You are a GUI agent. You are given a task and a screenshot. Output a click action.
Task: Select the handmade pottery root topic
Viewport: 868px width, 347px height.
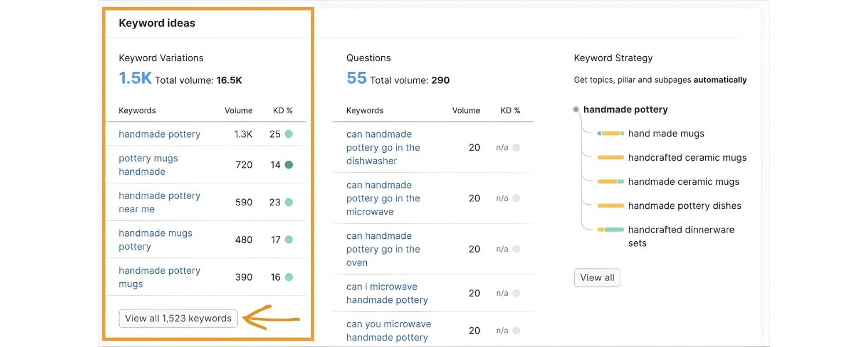(625, 109)
